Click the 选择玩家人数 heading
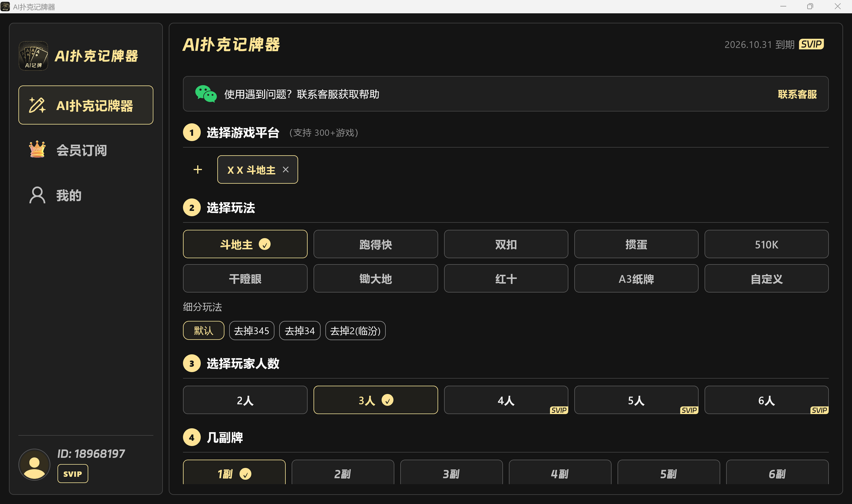This screenshot has width=852, height=504. 243,363
